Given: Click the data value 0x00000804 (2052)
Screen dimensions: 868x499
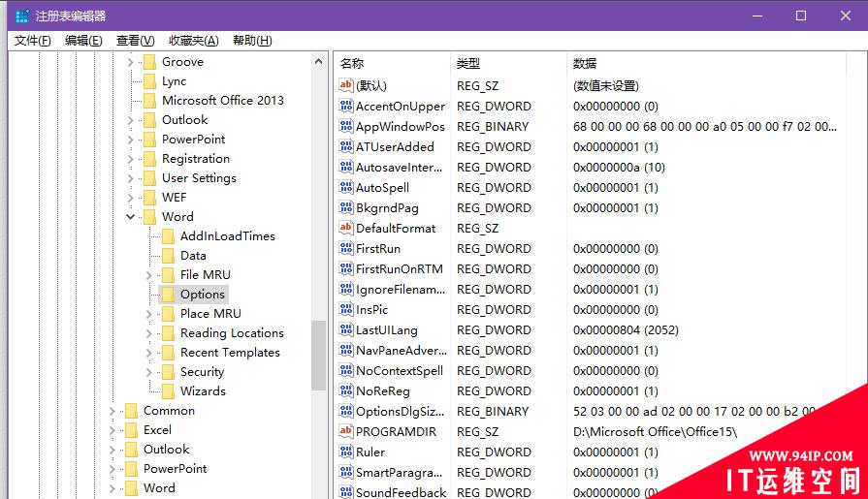Looking at the screenshot, I should tap(626, 330).
